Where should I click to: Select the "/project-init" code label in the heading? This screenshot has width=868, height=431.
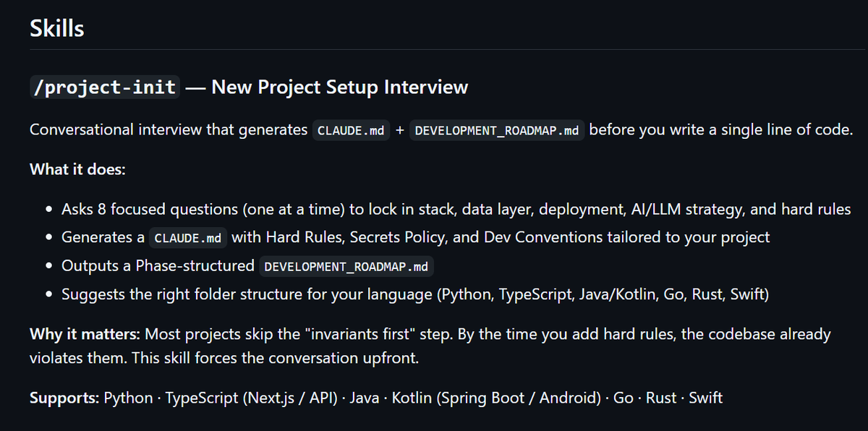click(105, 88)
